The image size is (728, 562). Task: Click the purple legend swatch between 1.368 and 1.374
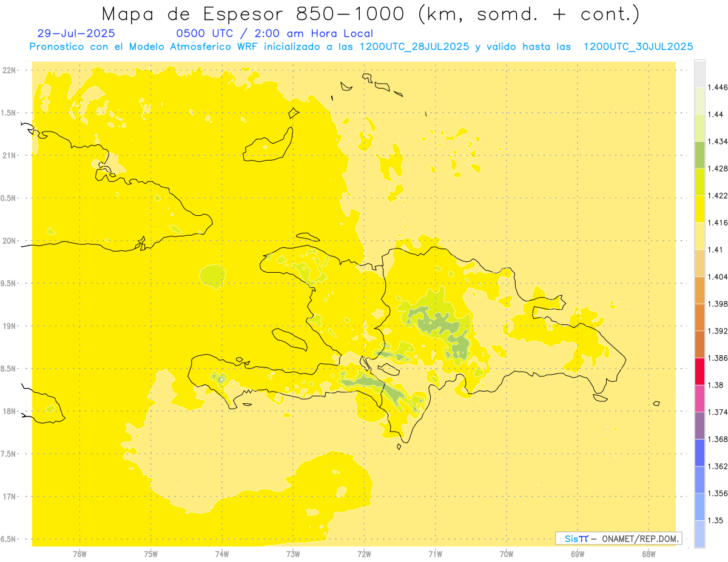pyautogui.click(x=699, y=426)
